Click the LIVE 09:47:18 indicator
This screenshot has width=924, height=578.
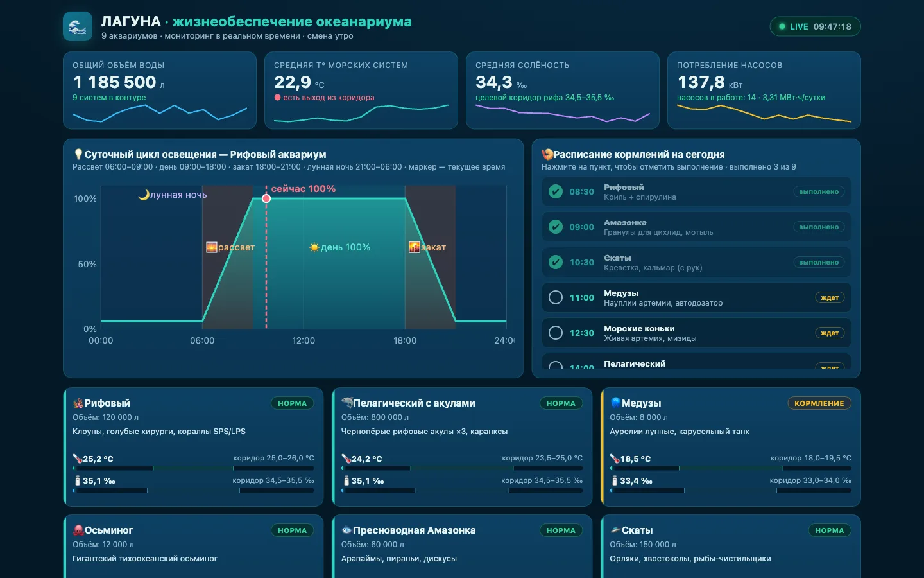click(815, 26)
